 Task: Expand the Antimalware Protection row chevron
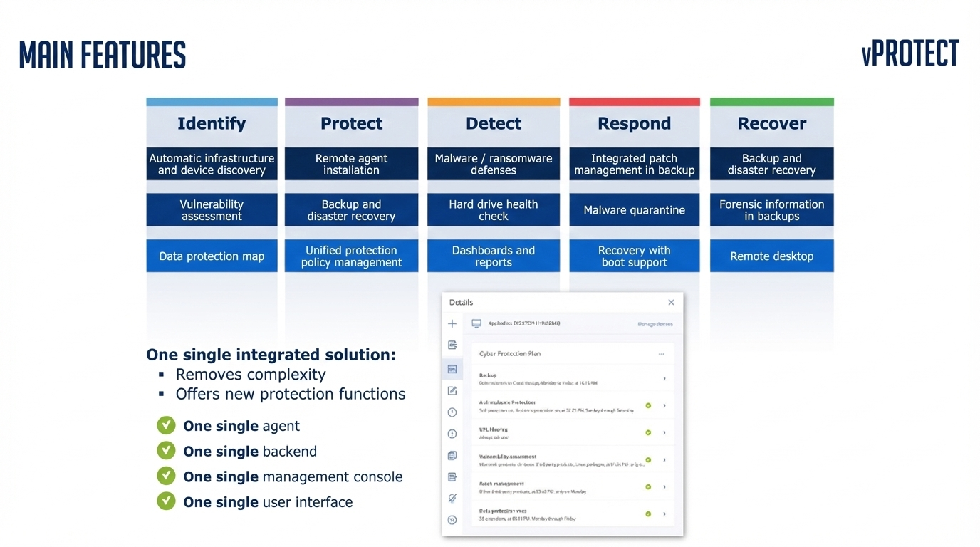664,406
